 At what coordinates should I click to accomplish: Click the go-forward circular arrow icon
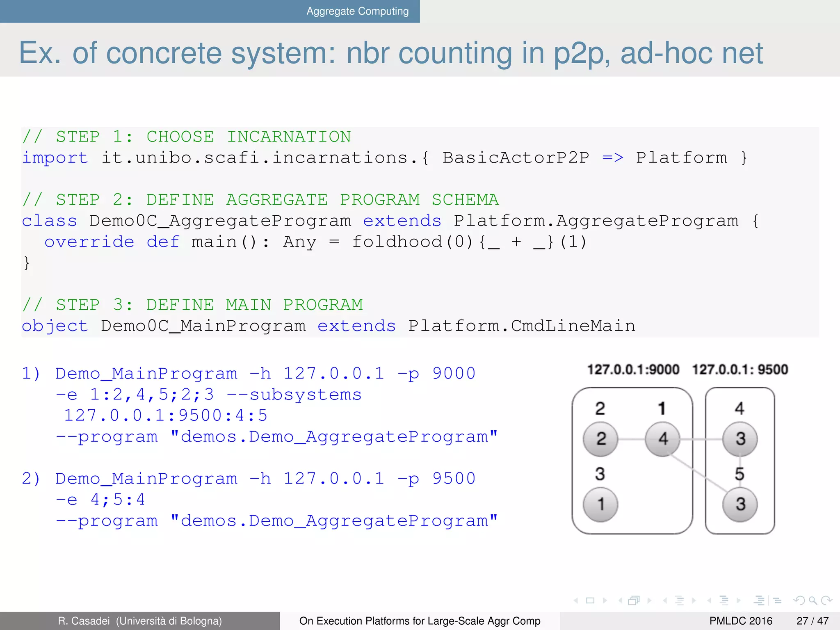(827, 600)
